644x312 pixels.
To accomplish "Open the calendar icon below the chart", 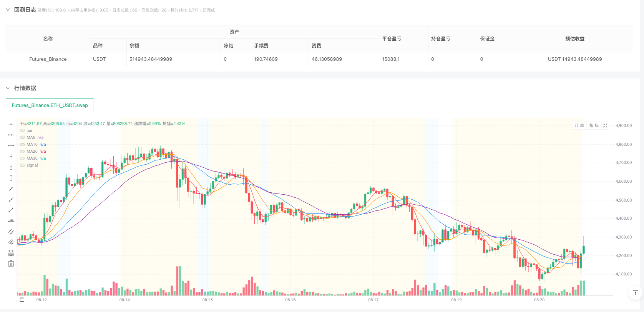I will (22, 299).
